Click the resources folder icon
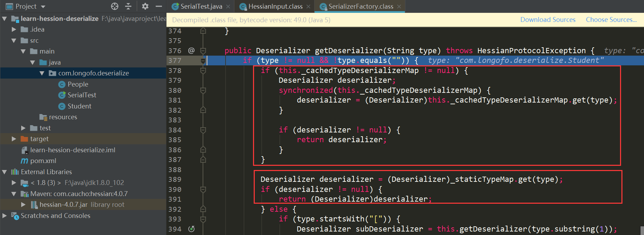Image resolution: width=644 pixels, height=235 pixels. 43,117
